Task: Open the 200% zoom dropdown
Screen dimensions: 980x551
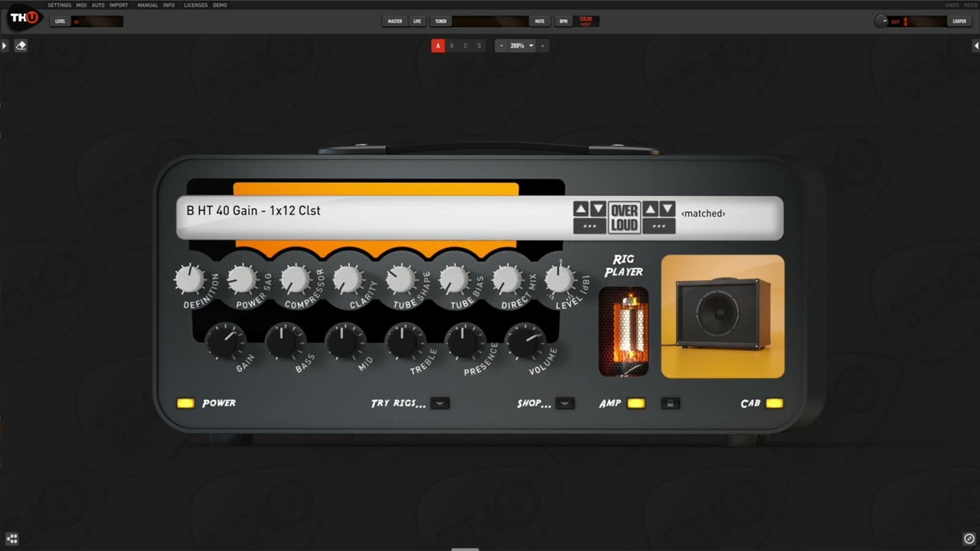Action: pos(522,46)
